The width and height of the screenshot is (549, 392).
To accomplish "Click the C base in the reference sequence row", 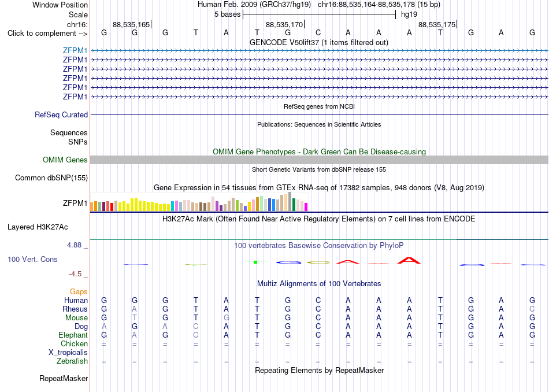I will [318, 32].
